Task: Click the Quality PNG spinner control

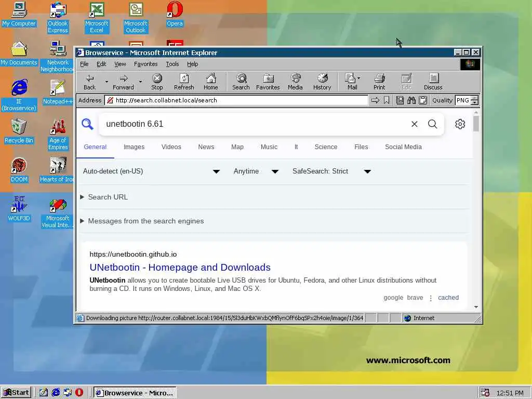Action: point(475,100)
